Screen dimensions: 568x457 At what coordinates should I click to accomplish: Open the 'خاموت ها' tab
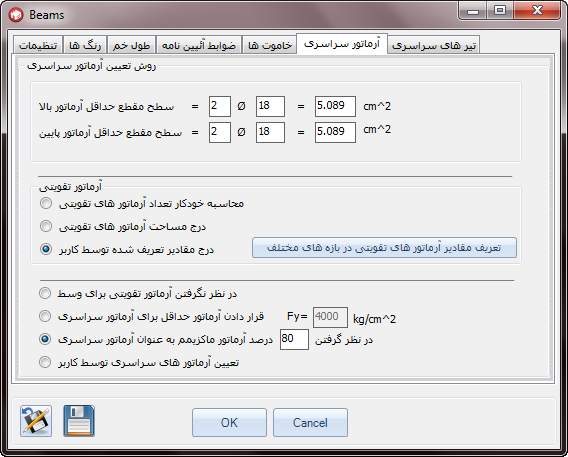tap(270, 45)
